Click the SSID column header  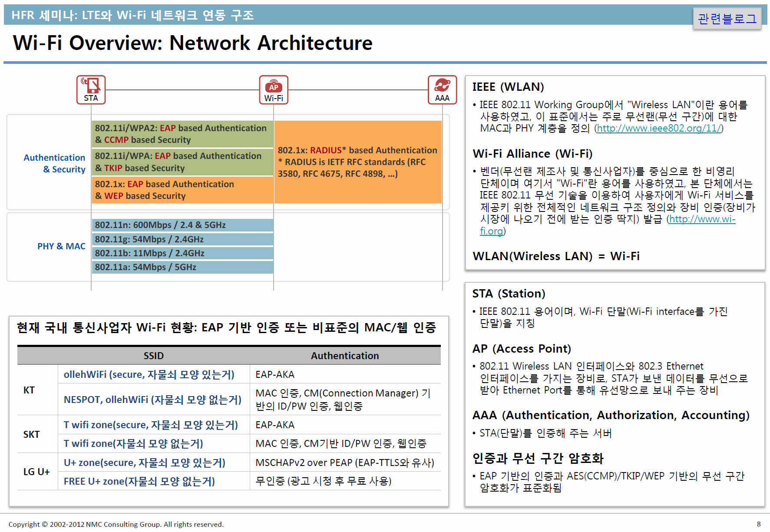click(x=154, y=356)
